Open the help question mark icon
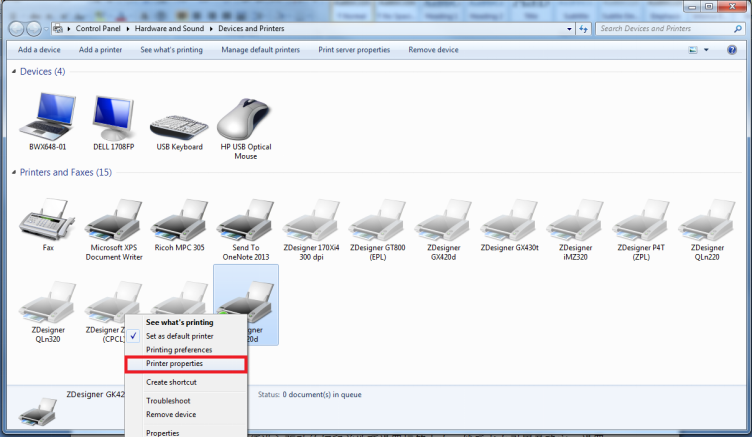The width and height of the screenshot is (752, 437). 735,50
